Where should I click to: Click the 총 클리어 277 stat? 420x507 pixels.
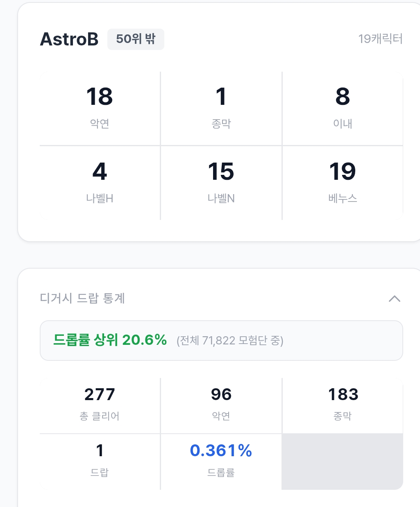point(100,403)
